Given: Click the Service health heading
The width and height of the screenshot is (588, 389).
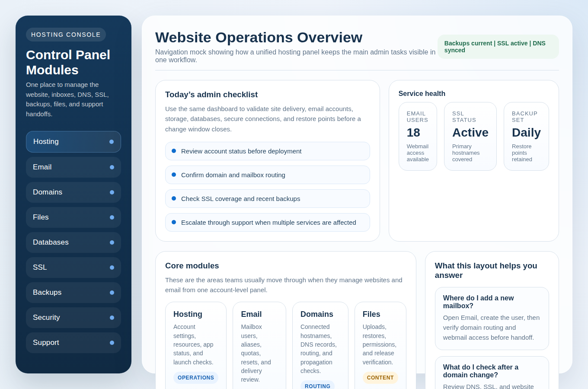Looking at the screenshot, I should coord(422,94).
